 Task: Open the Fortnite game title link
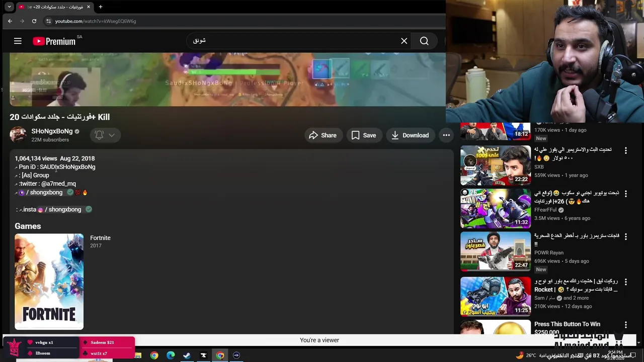[100, 238]
